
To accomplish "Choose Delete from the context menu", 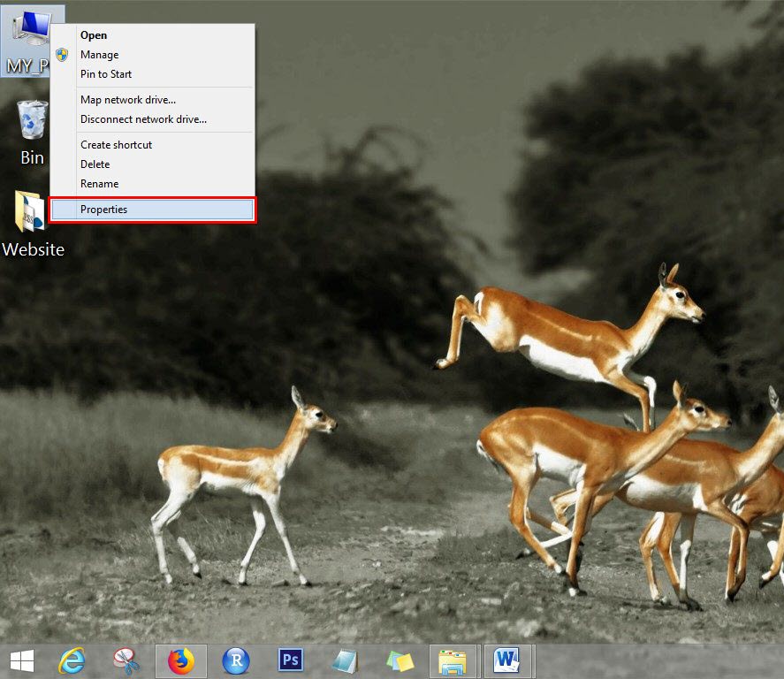I will (x=95, y=164).
